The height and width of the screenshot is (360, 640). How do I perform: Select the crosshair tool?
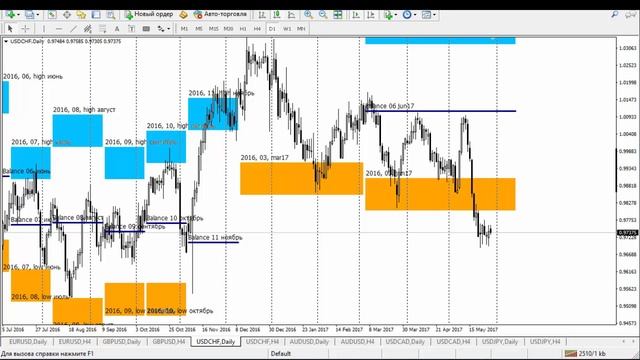pyautogui.click(x=25, y=29)
